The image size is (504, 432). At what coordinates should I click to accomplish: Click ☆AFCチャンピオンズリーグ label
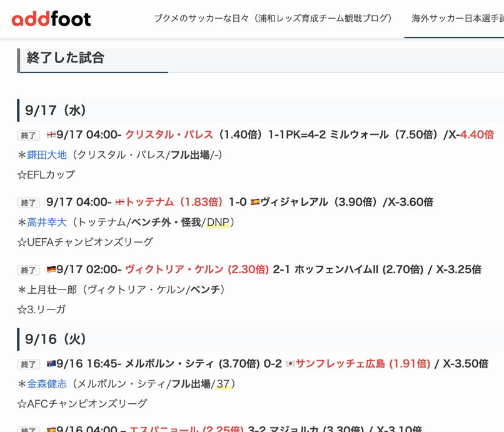[83, 404]
